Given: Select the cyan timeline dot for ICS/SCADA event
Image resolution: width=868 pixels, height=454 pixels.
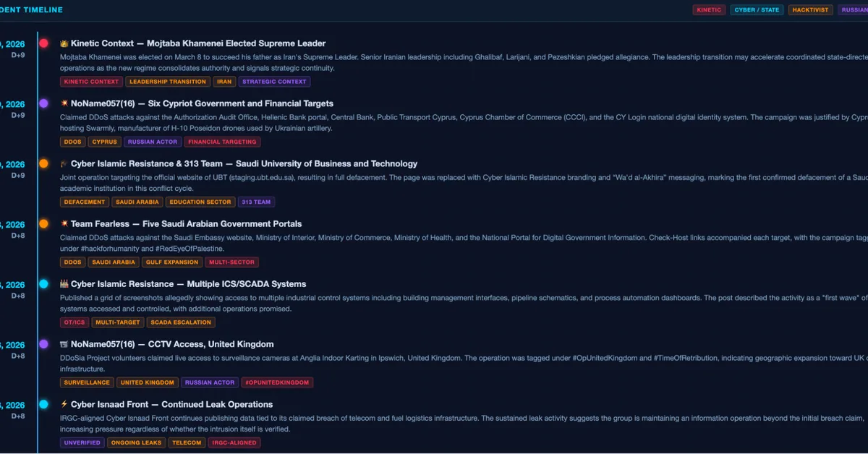Looking at the screenshot, I should pos(43,284).
